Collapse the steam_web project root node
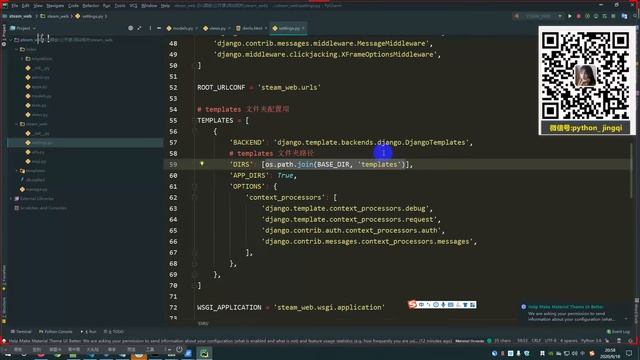 11,40
